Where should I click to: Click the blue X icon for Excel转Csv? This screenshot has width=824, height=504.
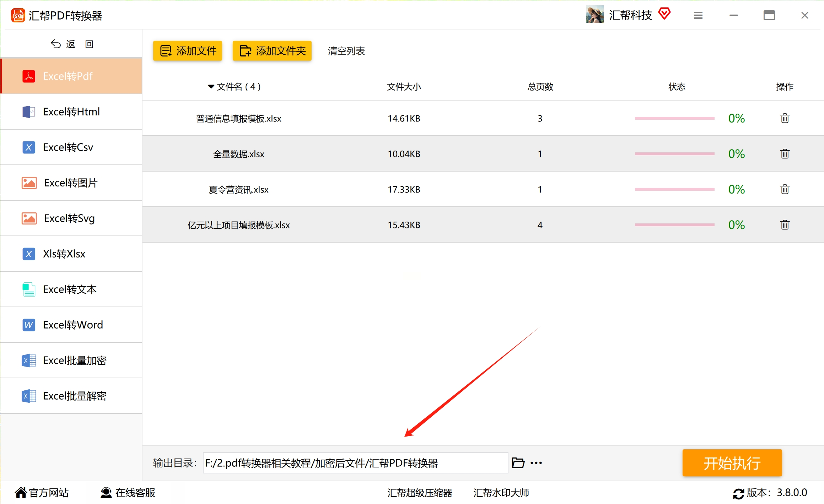coord(29,147)
